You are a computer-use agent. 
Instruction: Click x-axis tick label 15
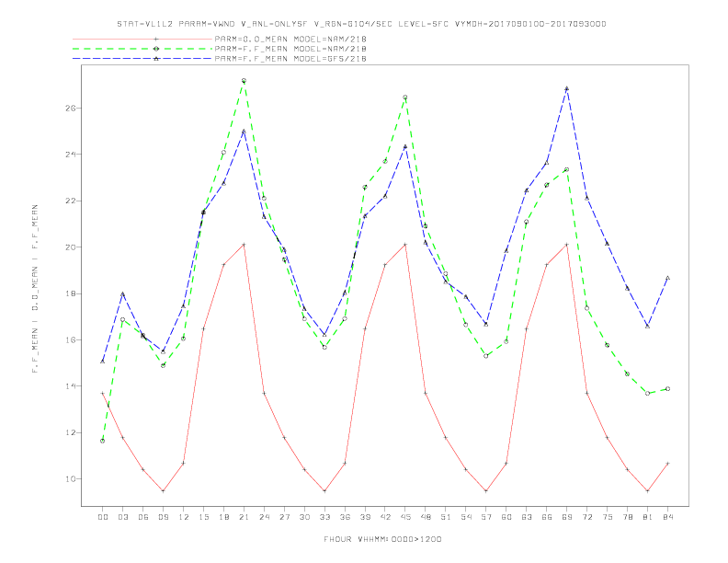tap(203, 517)
